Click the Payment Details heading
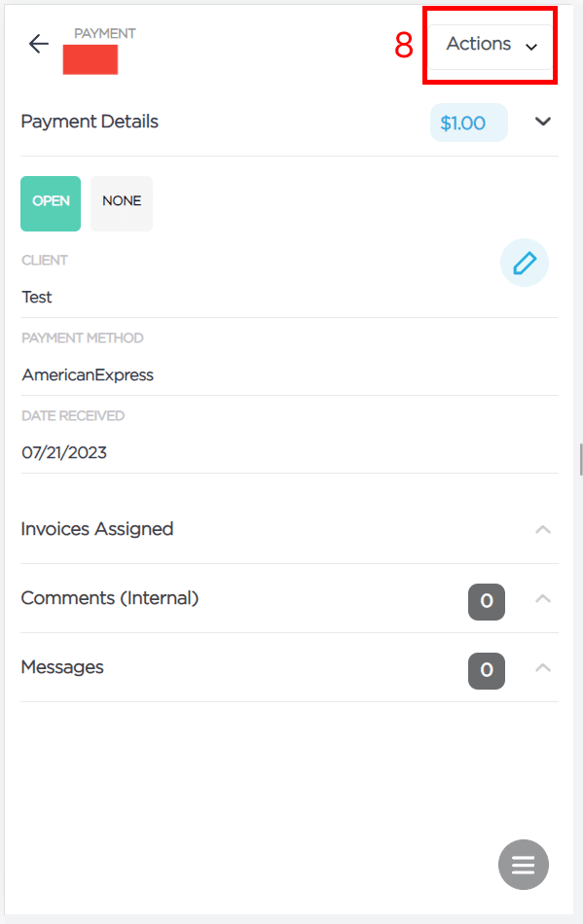Image resolution: width=583 pixels, height=924 pixels. coord(90,122)
